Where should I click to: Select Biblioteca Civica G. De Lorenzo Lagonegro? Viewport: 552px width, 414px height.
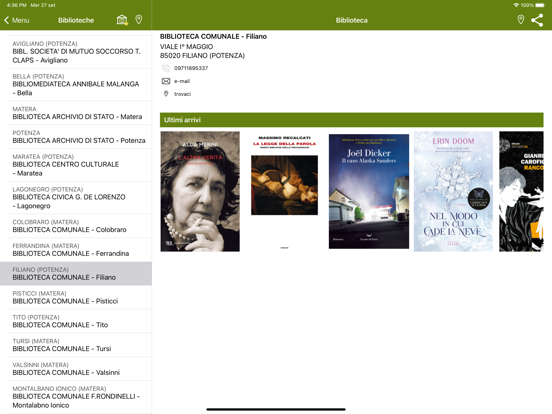click(76, 198)
